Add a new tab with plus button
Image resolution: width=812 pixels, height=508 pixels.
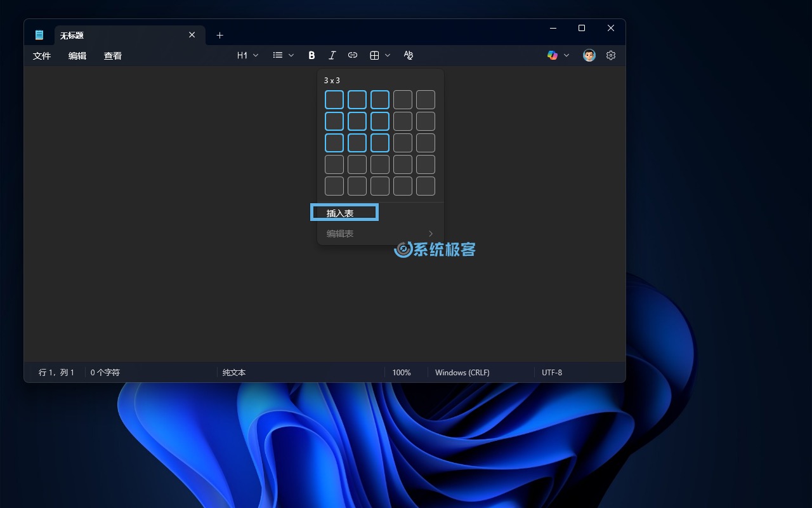pyautogui.click(x=219, y=35)
